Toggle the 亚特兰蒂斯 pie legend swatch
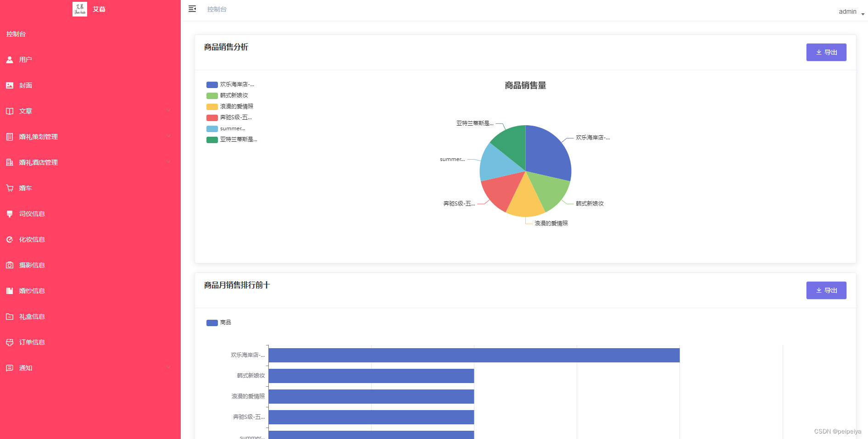This screenshot has height=439, width=868. (212, 140)
